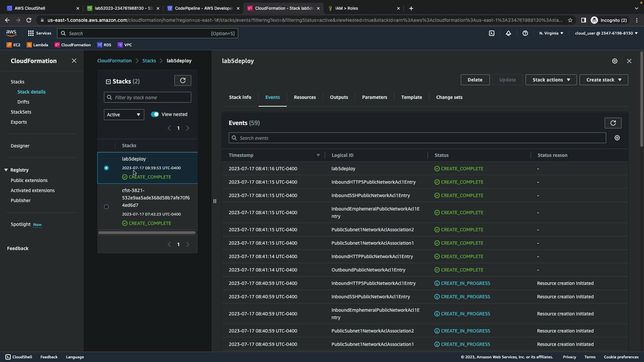Refresh the Stacks list
The width and height of the screenshot is (644, 362).
(183, 80)
